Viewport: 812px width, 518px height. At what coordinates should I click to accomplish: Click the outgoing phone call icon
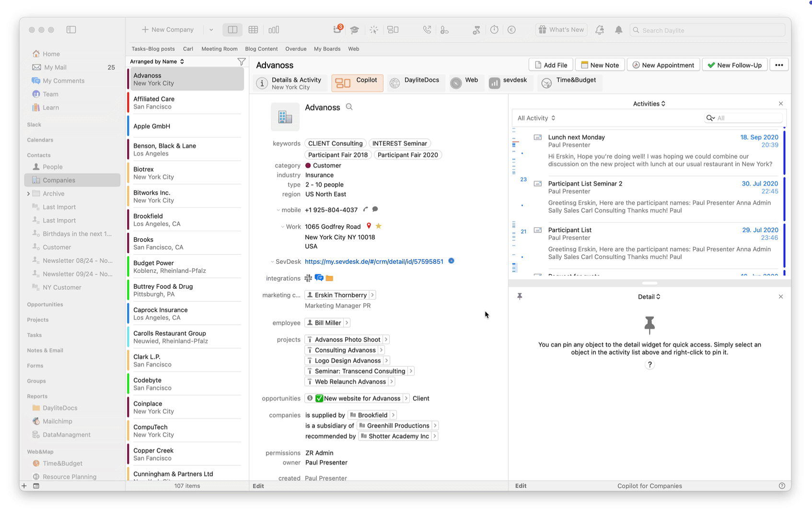coord(427,30)
